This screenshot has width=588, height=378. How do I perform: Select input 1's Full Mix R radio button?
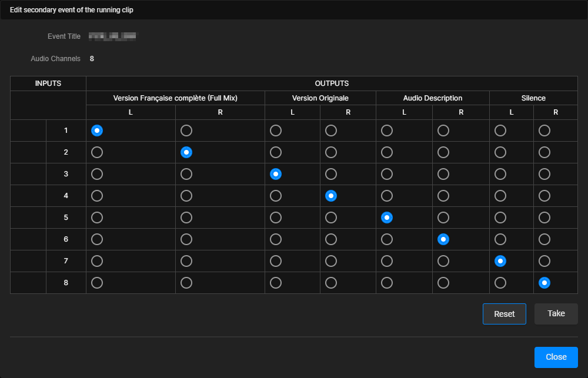(x=186, y=131)
